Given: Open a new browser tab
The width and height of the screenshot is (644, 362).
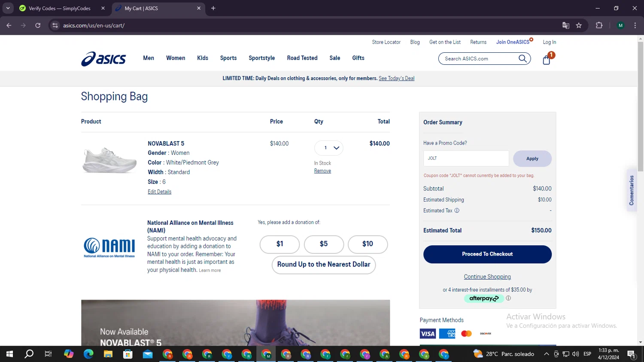Looking at the screenshot, I should (x=213, y=8).
